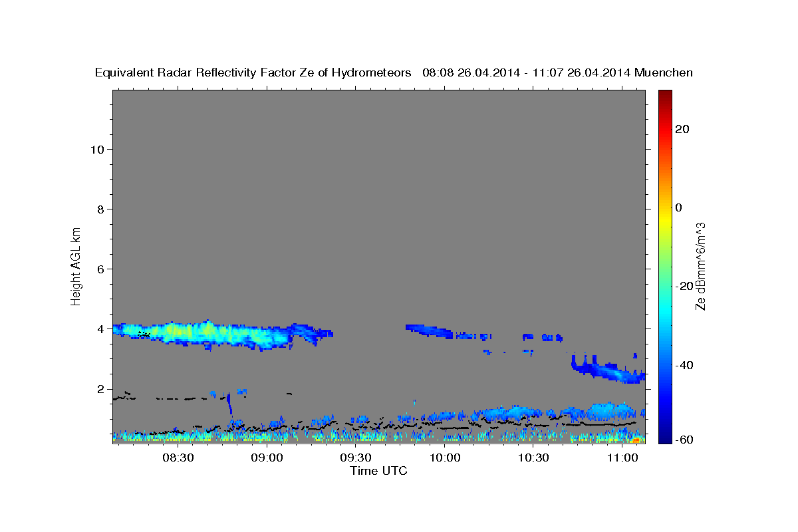This screenshot has width=798, height=532.
Task: Click the colorbar tick value '-60'
Action: coord(684,440)
